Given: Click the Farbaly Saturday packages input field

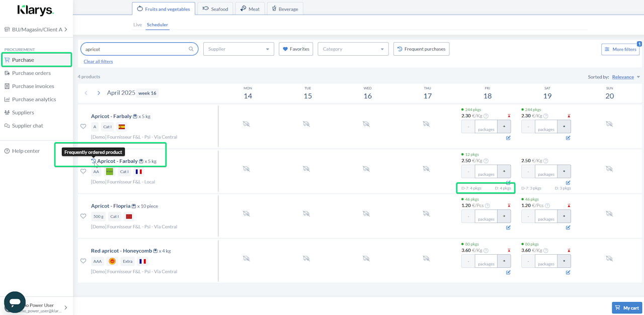Looking at the screenshot, I should (x=546, y=127).
